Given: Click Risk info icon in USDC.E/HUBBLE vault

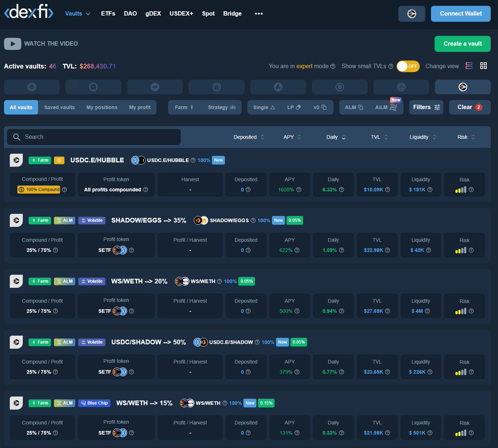Looking at the screenshot, I should (x=471, y=190).
